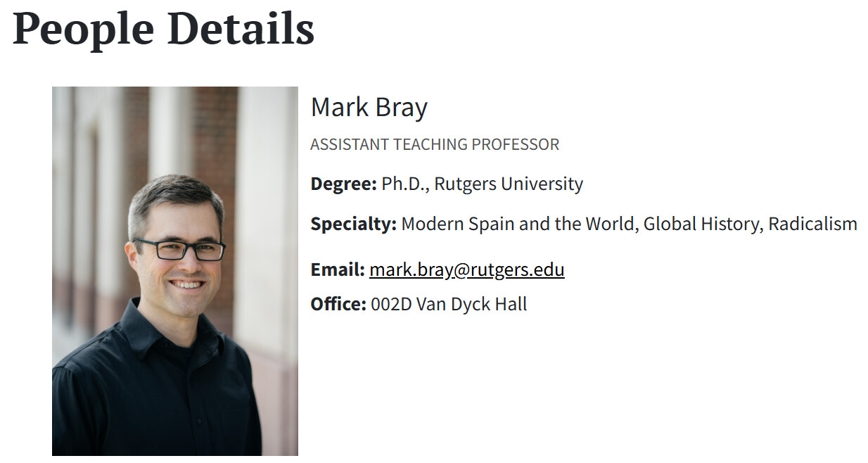Screen dimensions: 868x463
Task: Click the word Details in the heading
Action: tap(240, 29)
